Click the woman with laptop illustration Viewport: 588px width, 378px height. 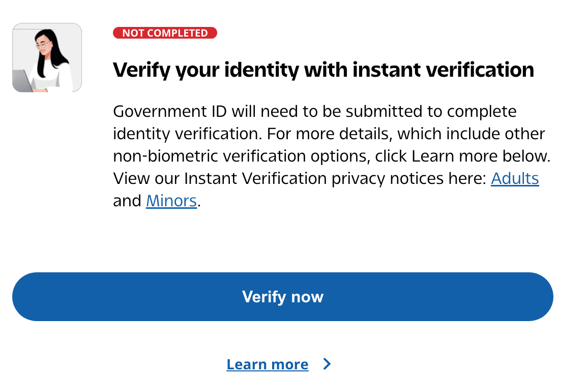click(x=47, y=57)
